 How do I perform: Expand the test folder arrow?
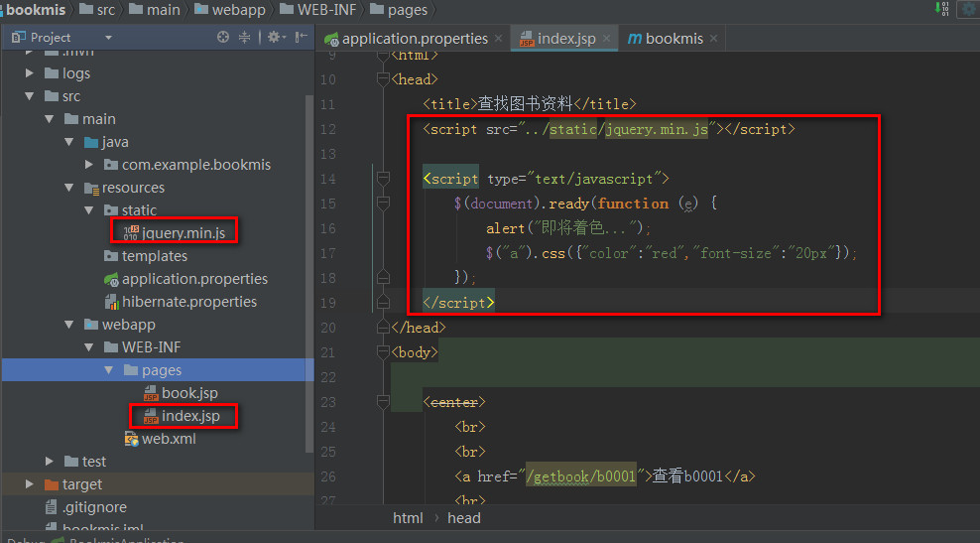(50, 462)
